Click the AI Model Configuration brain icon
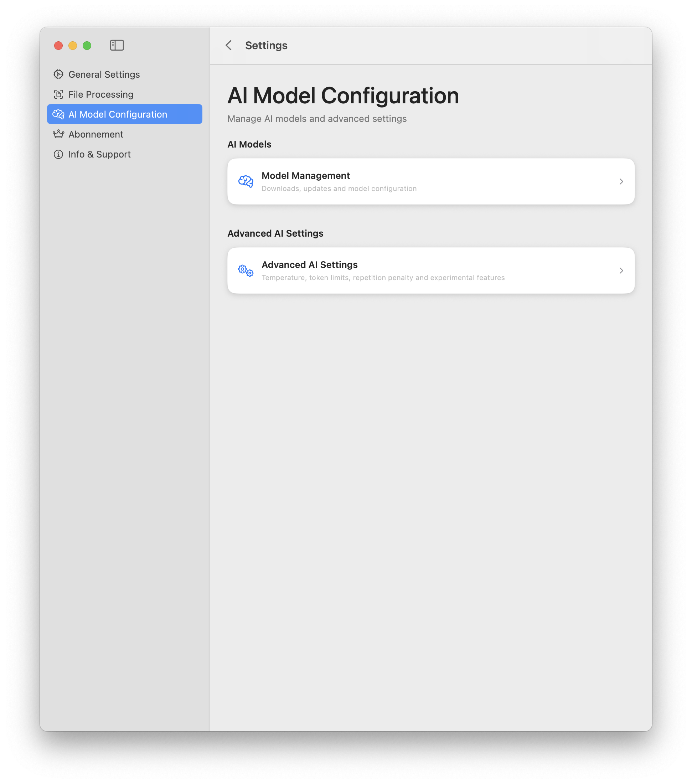Screen dimensions: 692x784 point(58,114)
